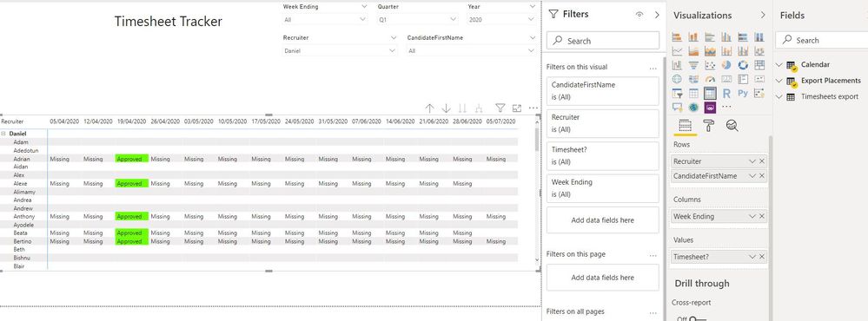Open Recruiter field dropdown in Rows well
This screenshot has height=321, width=868.
point(752,161)
